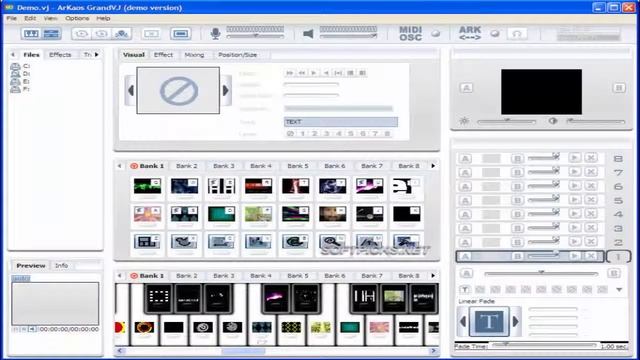Screen dimensions: 640x360
Task: Adjust layer 8 opacity slider
Action: (544, 158)
